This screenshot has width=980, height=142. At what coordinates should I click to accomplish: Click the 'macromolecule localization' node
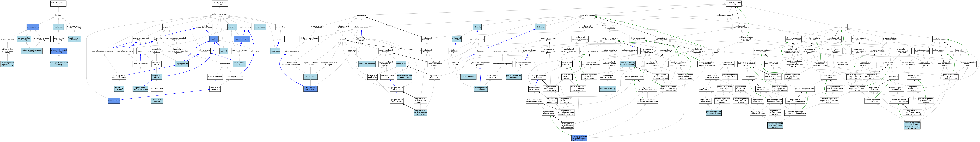click(317, 27)
